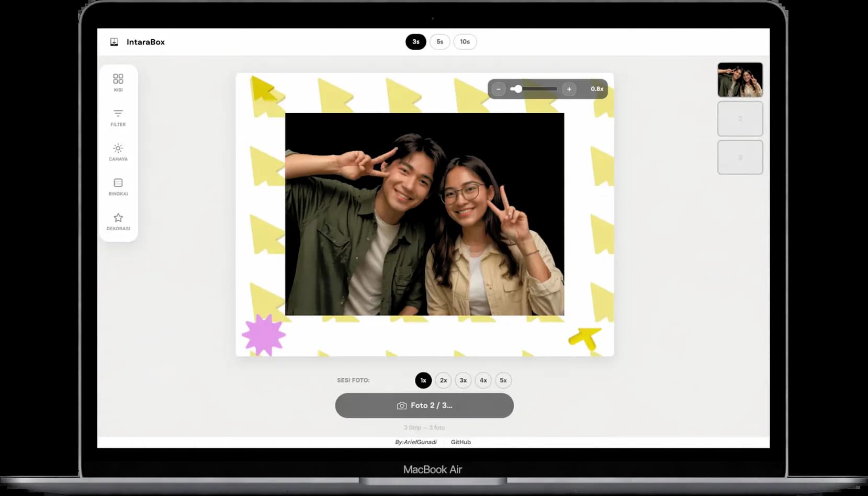Screen dimensions: 868x496
Task: Click the camera icon on the capture button
Action: [402, 405]
